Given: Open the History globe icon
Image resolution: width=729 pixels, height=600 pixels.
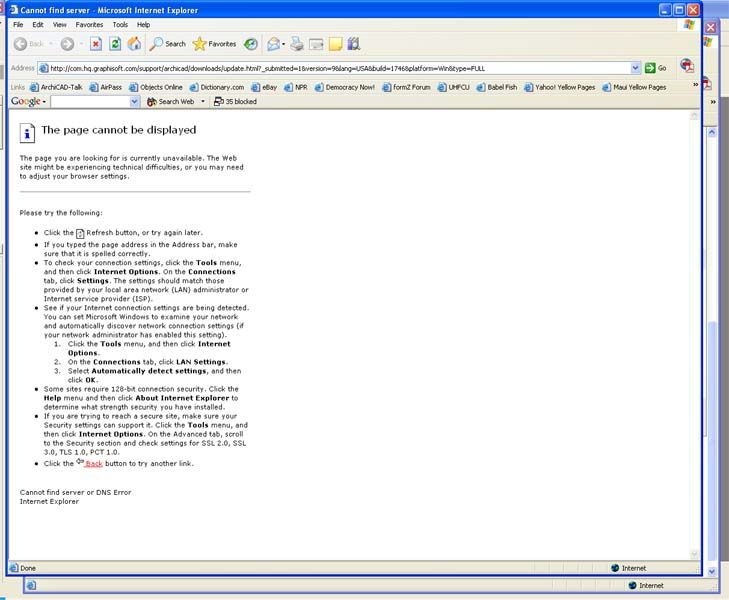Looking at the screenshot, I should point(251,44).
